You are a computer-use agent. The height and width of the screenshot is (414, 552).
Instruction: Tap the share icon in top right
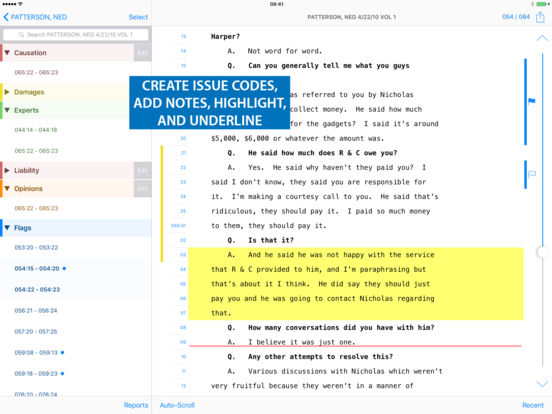tap(540, 17)
